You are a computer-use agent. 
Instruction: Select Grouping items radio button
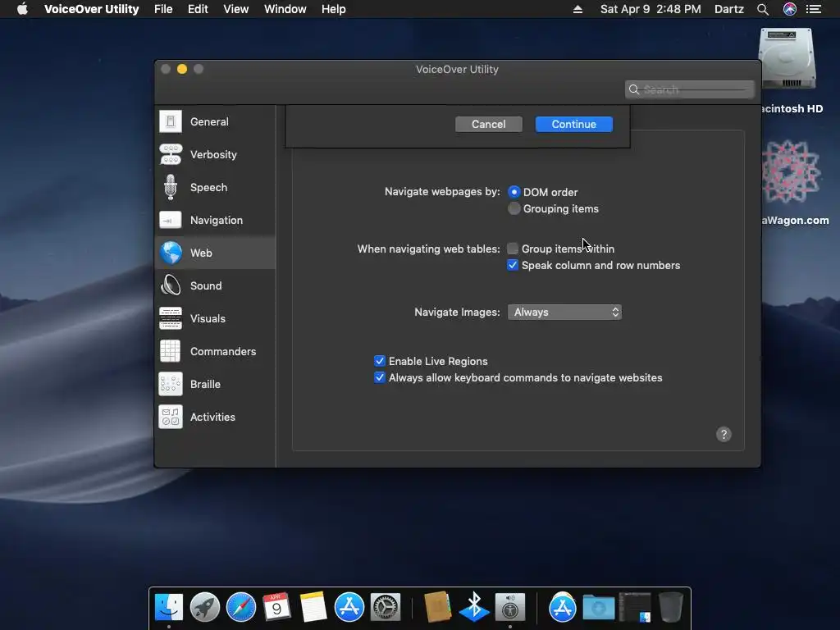coord(514,208)
